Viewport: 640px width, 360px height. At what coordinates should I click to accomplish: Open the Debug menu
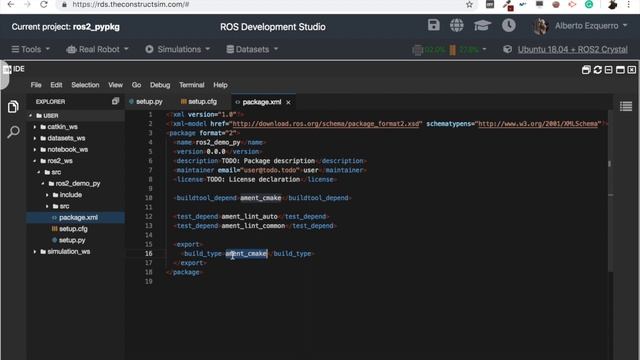pyautogui.click(x=160, y=85)
